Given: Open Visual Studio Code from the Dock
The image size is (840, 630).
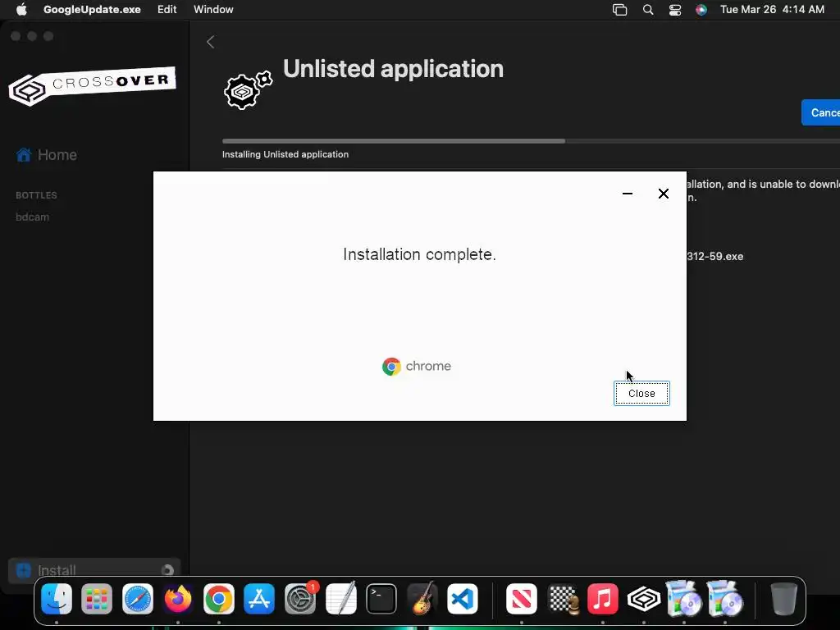Looking at the screenshot, I should pos(463,599).
